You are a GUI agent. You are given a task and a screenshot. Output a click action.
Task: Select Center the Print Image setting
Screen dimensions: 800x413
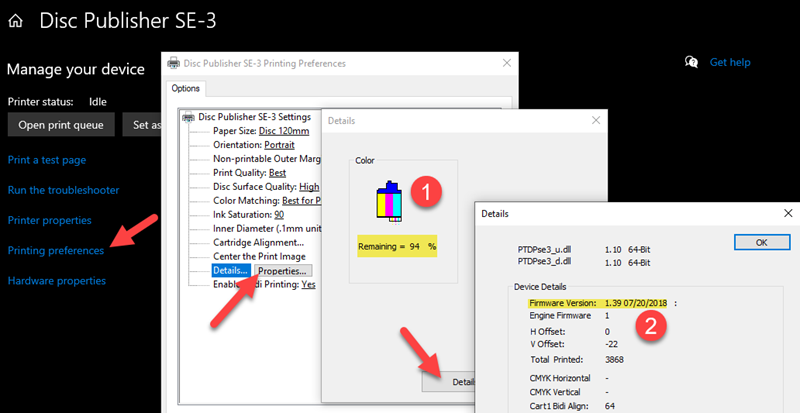[259, 256]
